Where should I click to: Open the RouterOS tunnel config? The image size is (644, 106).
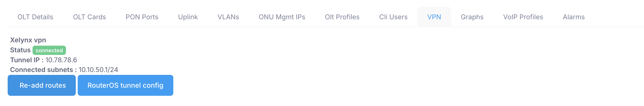point(125,85)
